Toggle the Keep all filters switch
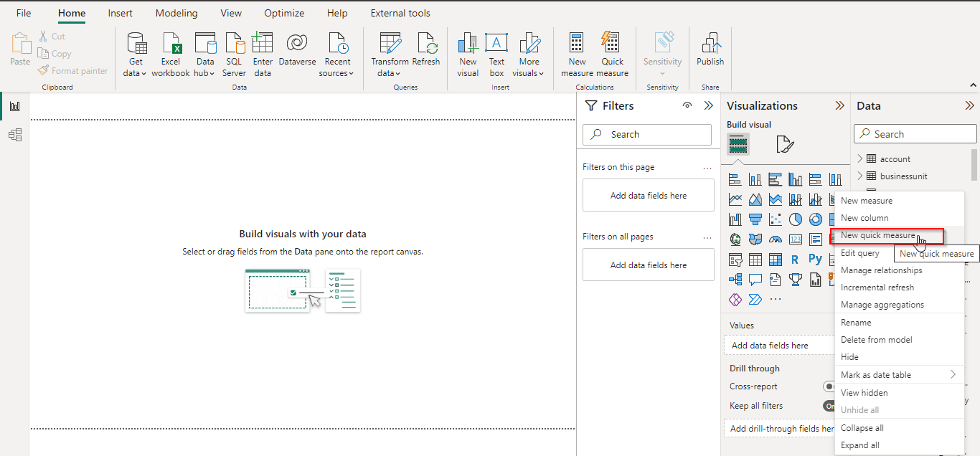Viewport: 980px width, 456px height. coord(829,406)
